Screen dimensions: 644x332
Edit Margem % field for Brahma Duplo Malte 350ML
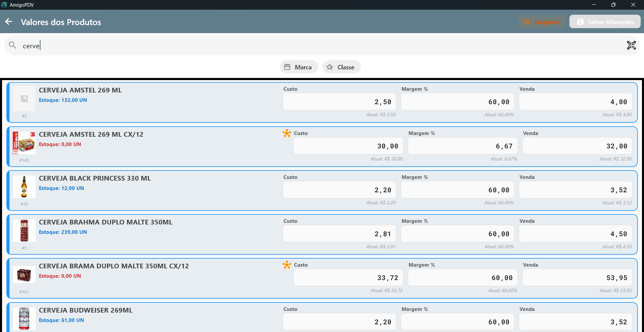[458, 234]
